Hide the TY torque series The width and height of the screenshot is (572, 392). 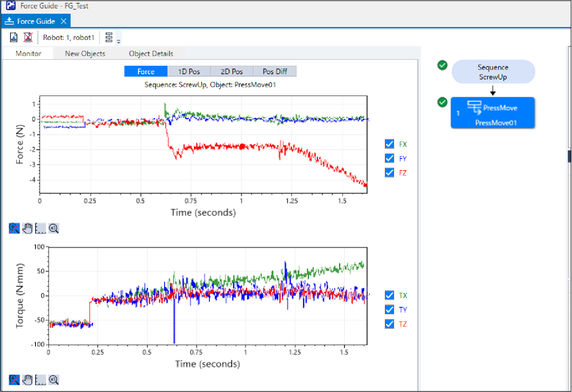click(x=389, y=309)
